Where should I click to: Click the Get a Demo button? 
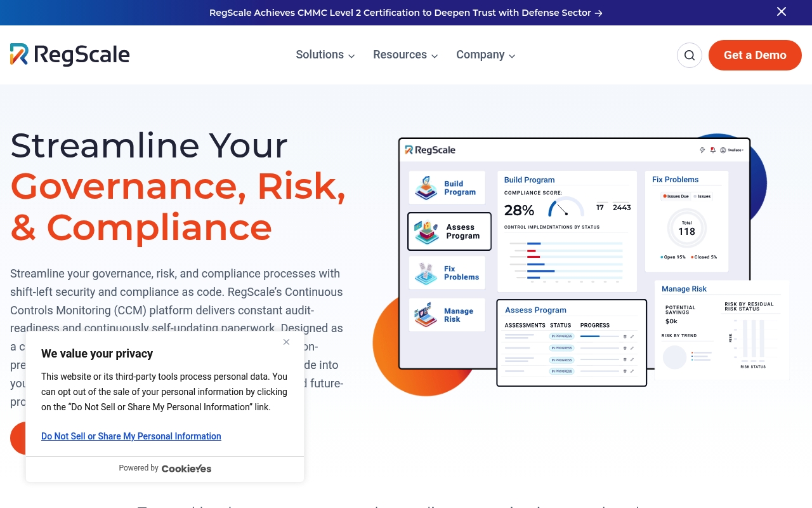755,55
